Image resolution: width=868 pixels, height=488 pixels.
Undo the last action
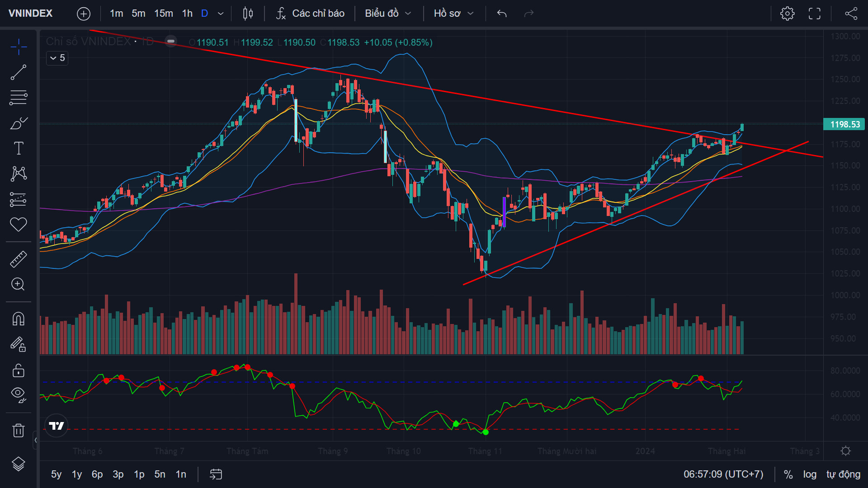[502, 14]
